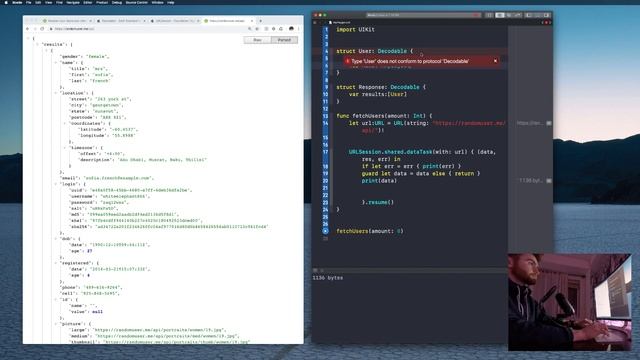Click the zoom magnifier icon in address bar
Screen dimensions: 640x360
(x=250, y=29)
